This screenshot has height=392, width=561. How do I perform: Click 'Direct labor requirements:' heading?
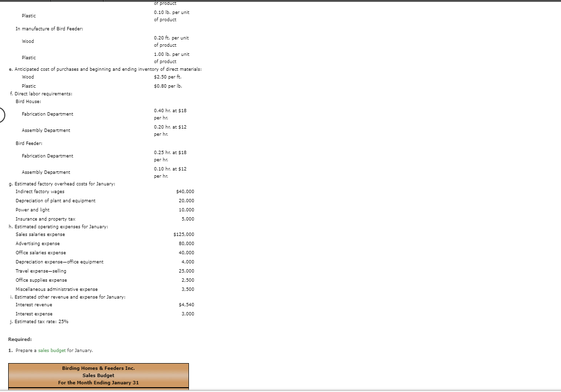pyautogui.click(x=41, y=93)
